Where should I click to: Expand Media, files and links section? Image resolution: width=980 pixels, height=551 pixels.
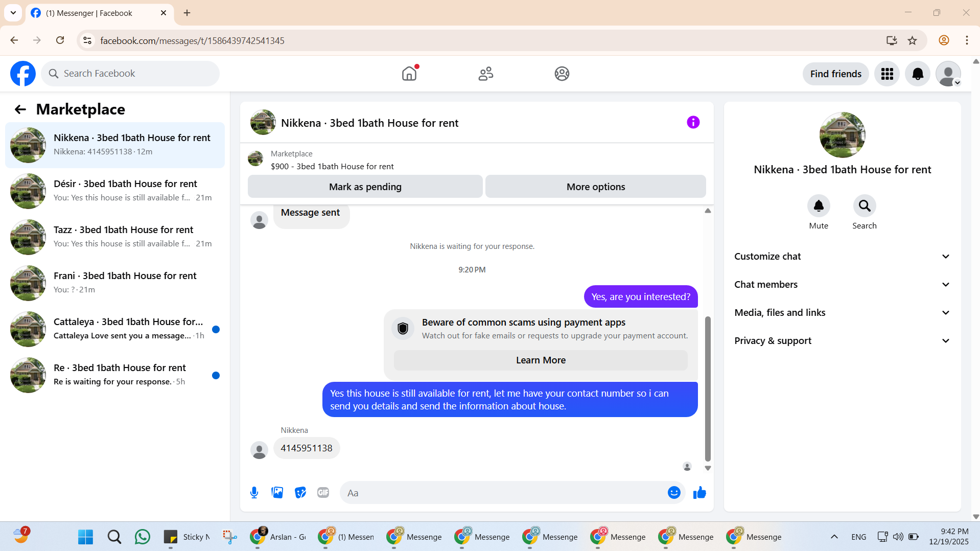pos(842,313)
